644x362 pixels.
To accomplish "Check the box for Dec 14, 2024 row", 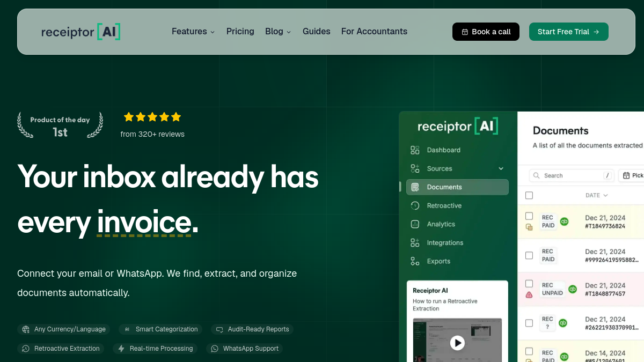I will (529, 351).
